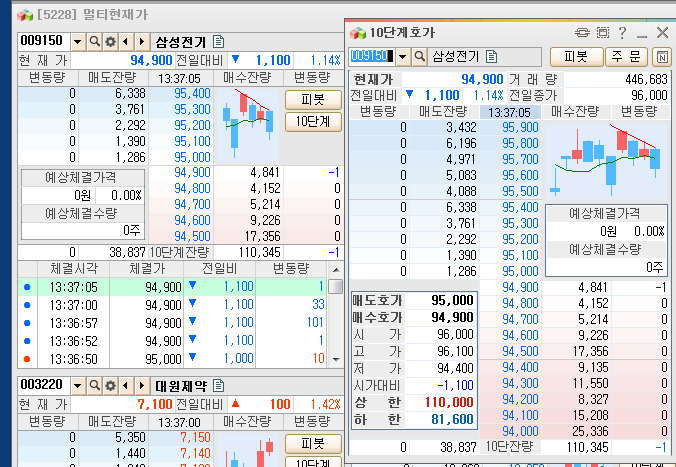676x467 pixels.
Task: Click the 체결가 column header
Action: (147, 269)
